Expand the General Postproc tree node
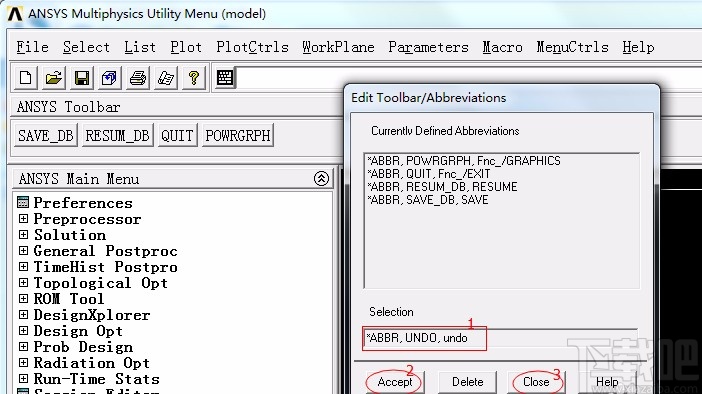The width and height of the screenshot is (702, 394). 23,251
